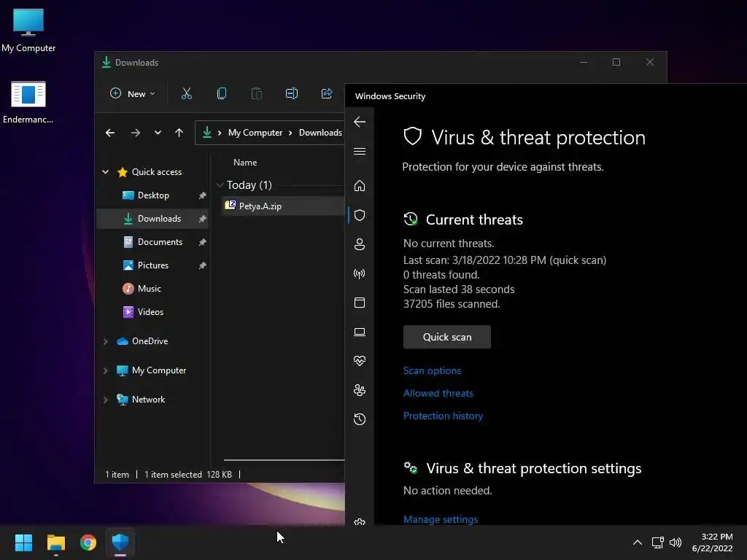Open the New item dropdown in Explorer
Image resolution: width=747 pixels, height=560 pixels.
point(133,94)
